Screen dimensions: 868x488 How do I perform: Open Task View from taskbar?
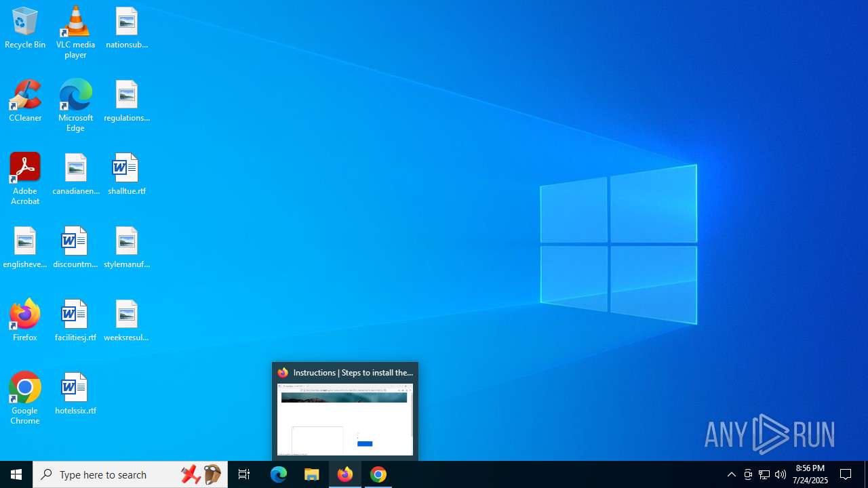click(x=244, y=474)
